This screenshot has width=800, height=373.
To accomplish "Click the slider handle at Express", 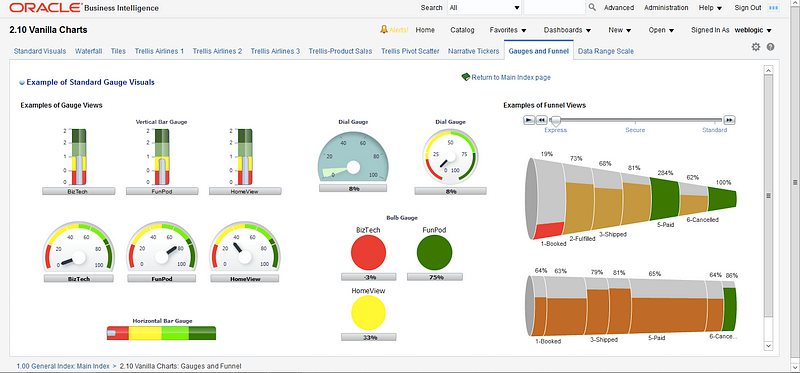I will (556, 121).
